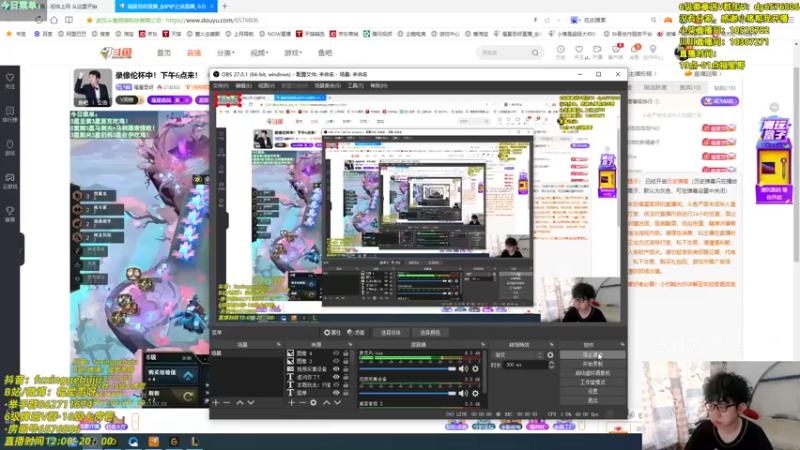Toggle lock on 视频采集设备 source
The image size is (800, 450).
click(345, 369)
